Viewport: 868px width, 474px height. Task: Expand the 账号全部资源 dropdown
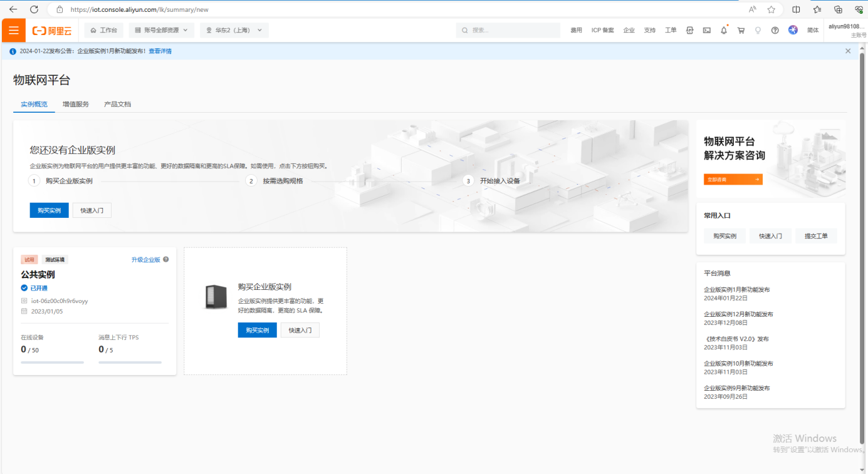tap(162, 30)
